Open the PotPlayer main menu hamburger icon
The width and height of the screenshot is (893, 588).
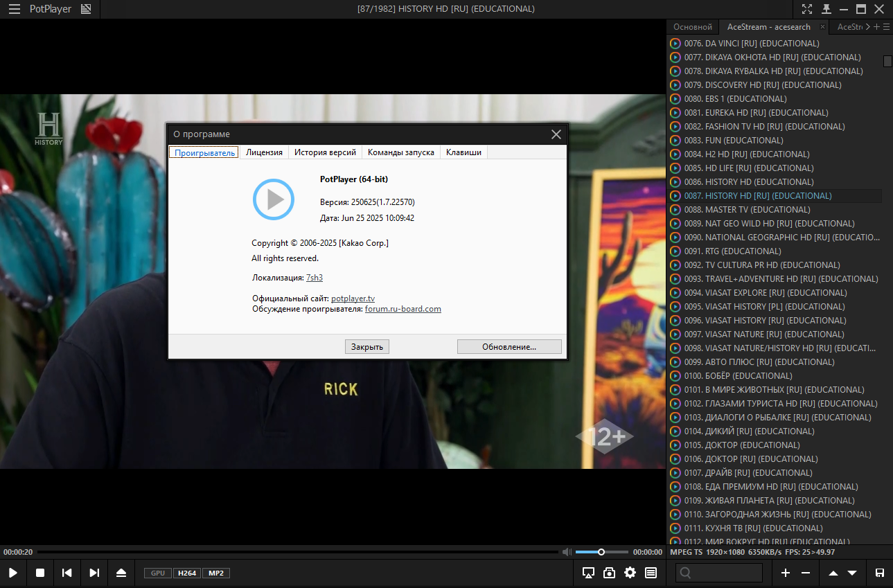[x=15, y=10]
